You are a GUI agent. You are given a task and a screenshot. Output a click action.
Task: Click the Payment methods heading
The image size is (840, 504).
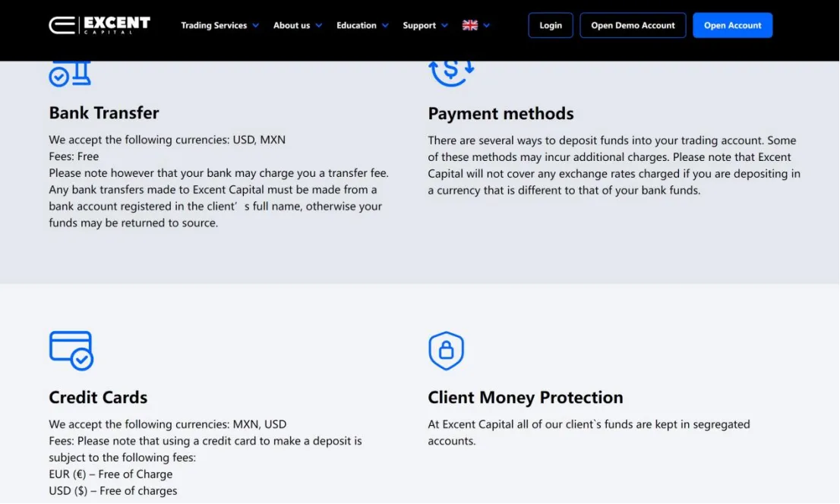tap(501, 114)
